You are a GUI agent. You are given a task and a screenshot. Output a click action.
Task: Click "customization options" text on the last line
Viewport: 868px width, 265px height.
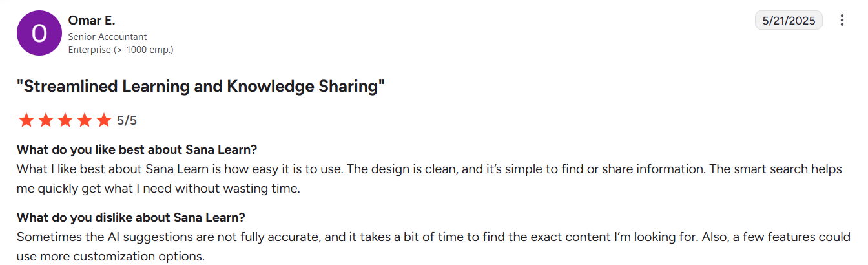[139, 256]
